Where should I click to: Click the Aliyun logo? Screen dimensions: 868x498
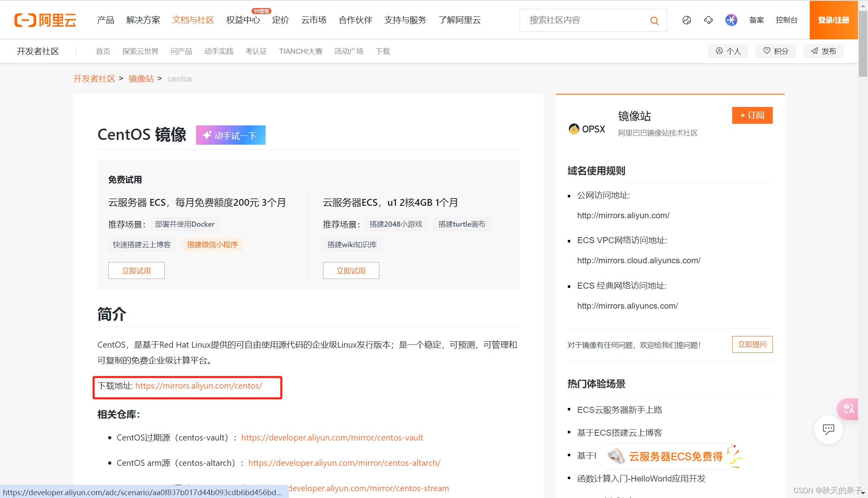45,20
